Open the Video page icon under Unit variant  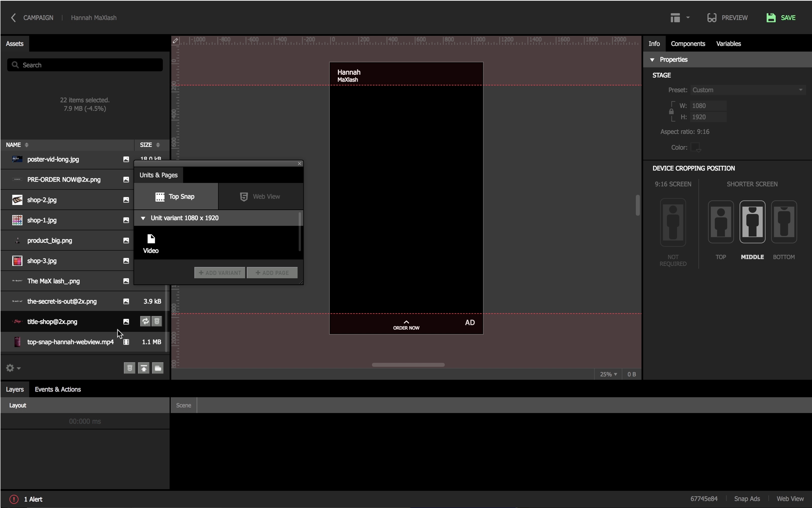(x=151, y=239)
